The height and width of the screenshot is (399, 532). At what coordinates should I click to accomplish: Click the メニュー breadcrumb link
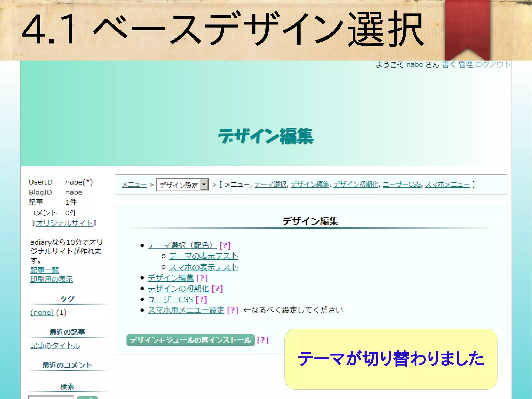(x=134, y=185)
